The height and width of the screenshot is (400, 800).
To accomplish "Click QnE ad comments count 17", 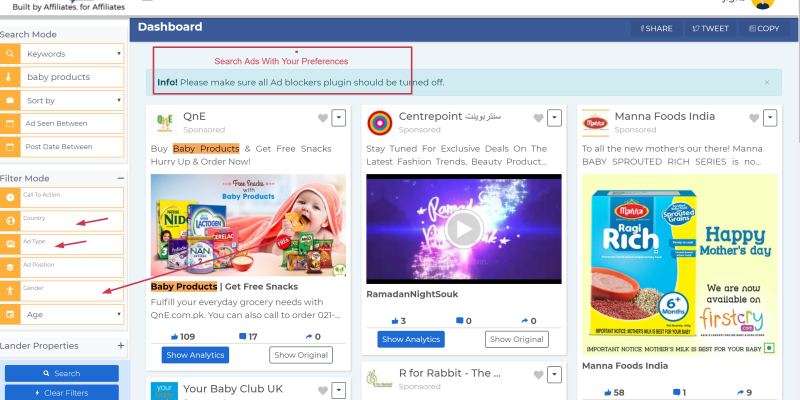I will coord(248,337).
